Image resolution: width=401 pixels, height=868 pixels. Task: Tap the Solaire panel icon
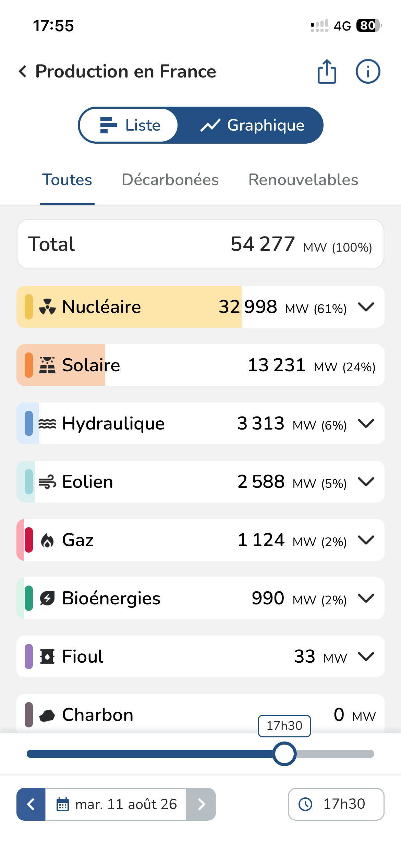[x=47, y=365]
